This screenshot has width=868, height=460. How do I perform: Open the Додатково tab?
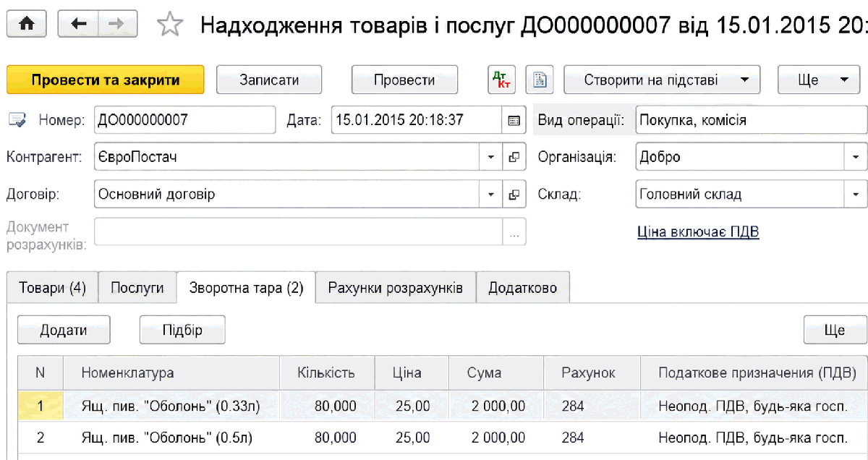523,288
